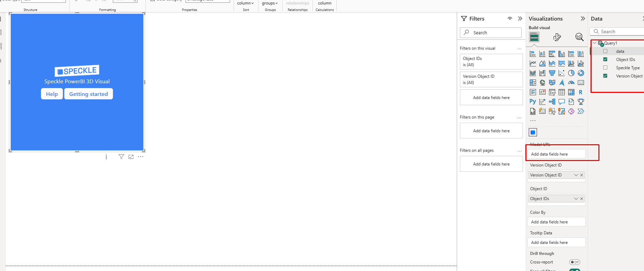The width and height of the screenshot is (644, 271).
Task: Toggle filter pane visibility eye icon
Action: coord(510,19)
